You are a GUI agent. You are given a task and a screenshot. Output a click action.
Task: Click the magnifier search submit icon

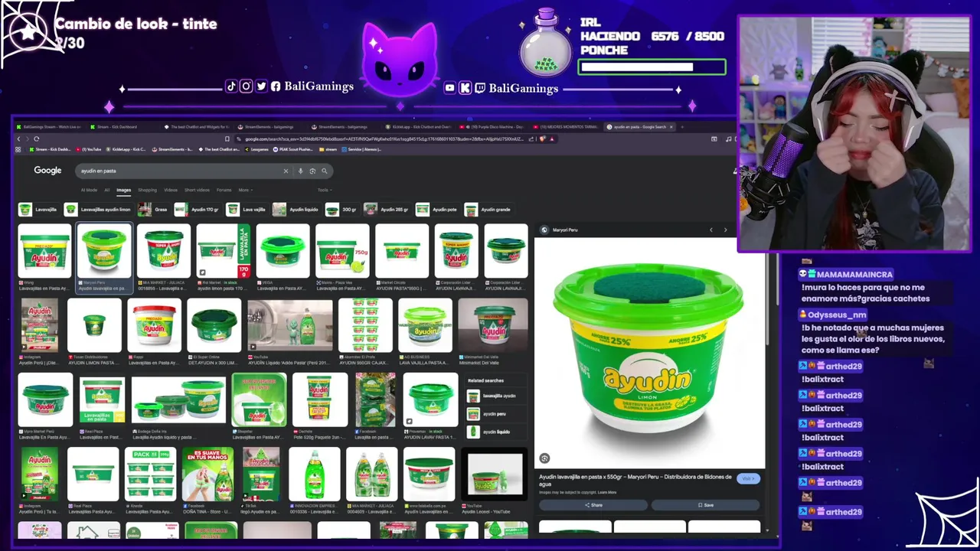click(x=325, y=171)
